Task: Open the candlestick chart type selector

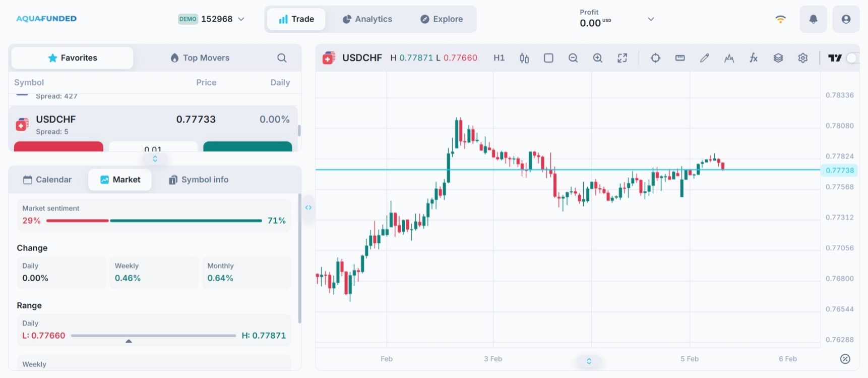Action: tap(524, 58)
